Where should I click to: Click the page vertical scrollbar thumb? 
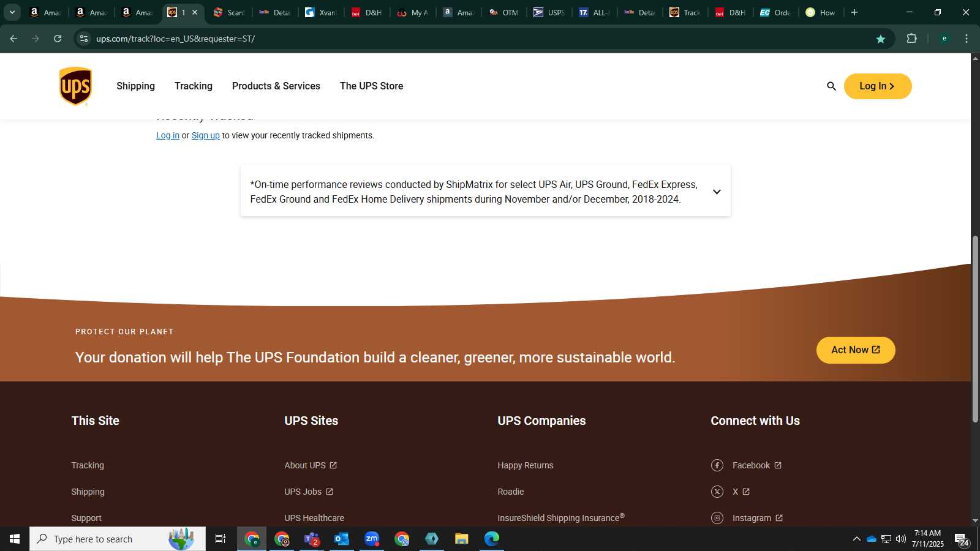pyautogui.click(x=975, y=329)
